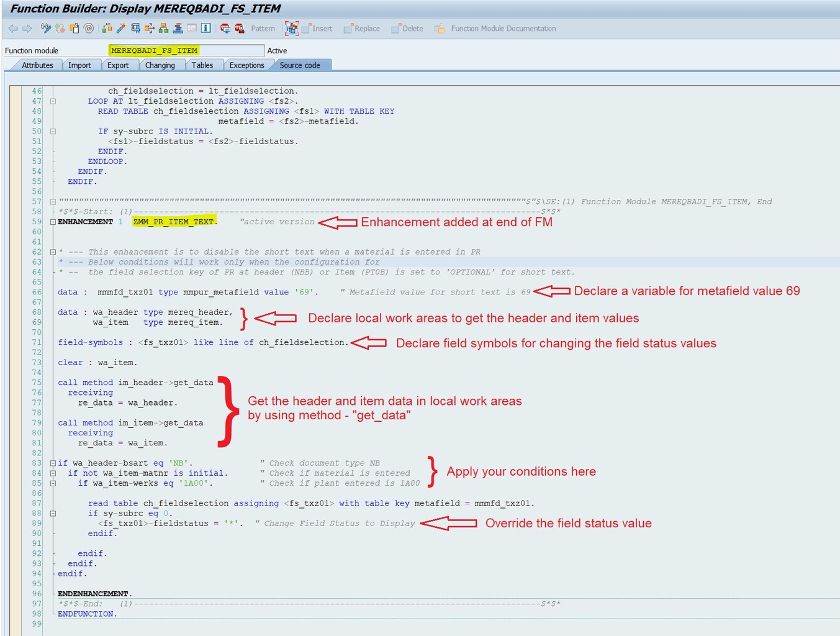This screenshot has height=636, width=840.
Task: Click the Replace button
Action: point(361,29)
